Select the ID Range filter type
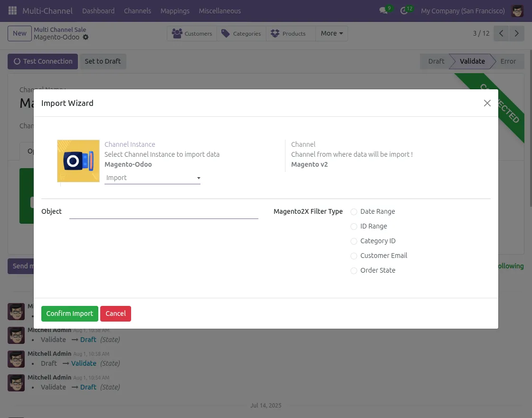 tap(354, 226)
